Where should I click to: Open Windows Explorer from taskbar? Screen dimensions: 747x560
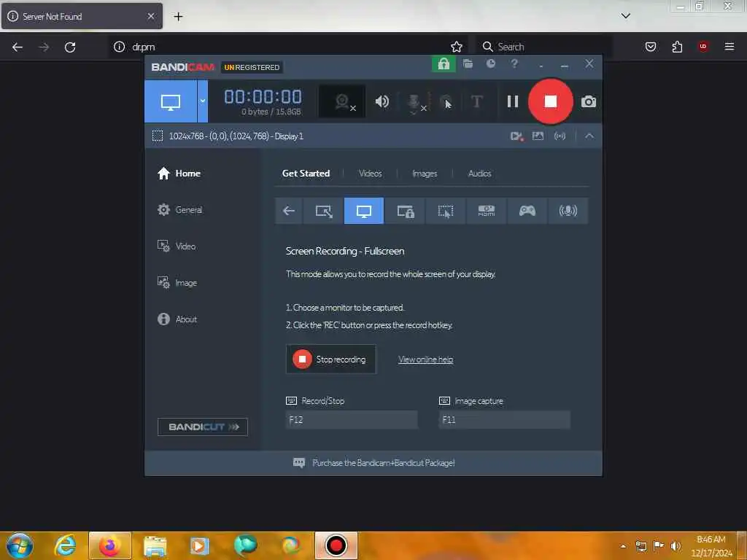coord(155,546)
